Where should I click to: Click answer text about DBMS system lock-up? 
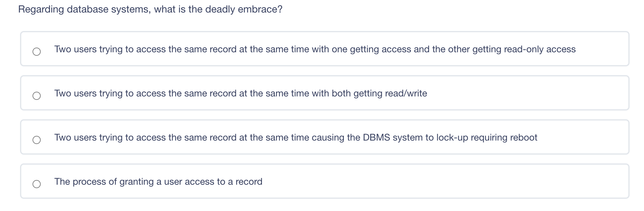click(x=296, y=138)
